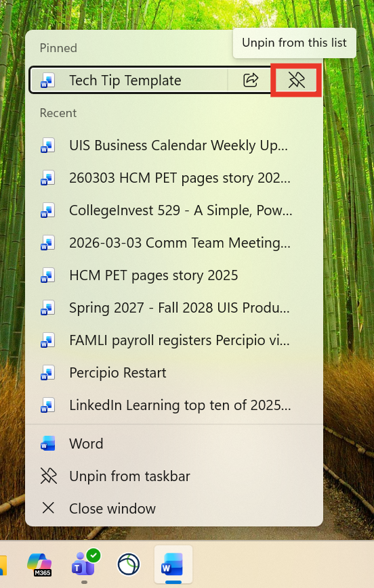374x588 pixels.
Task: Click the Word file icon beside Percipio Restart
Action: (x=47, y=373)
